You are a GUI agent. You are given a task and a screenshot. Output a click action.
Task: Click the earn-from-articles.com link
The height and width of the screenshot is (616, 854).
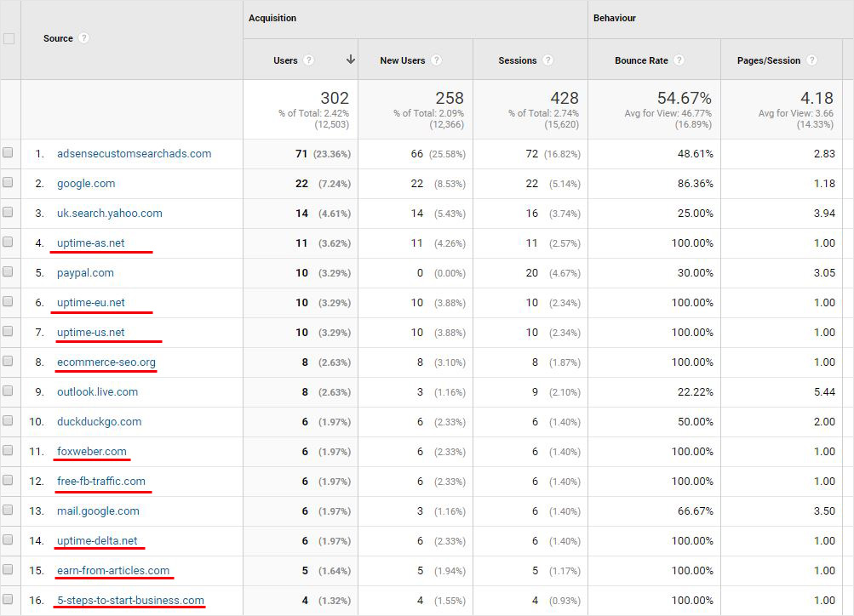click(113, 570)
